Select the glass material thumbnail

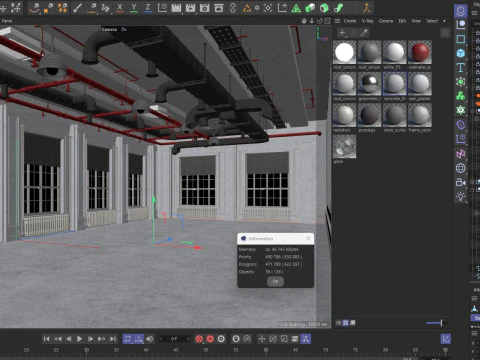(x=344, y=146)
